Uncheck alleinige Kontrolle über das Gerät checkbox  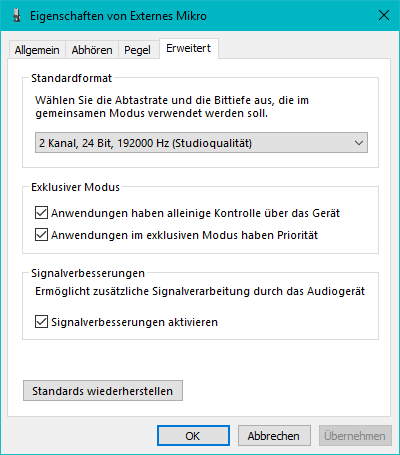coord(41,213)
